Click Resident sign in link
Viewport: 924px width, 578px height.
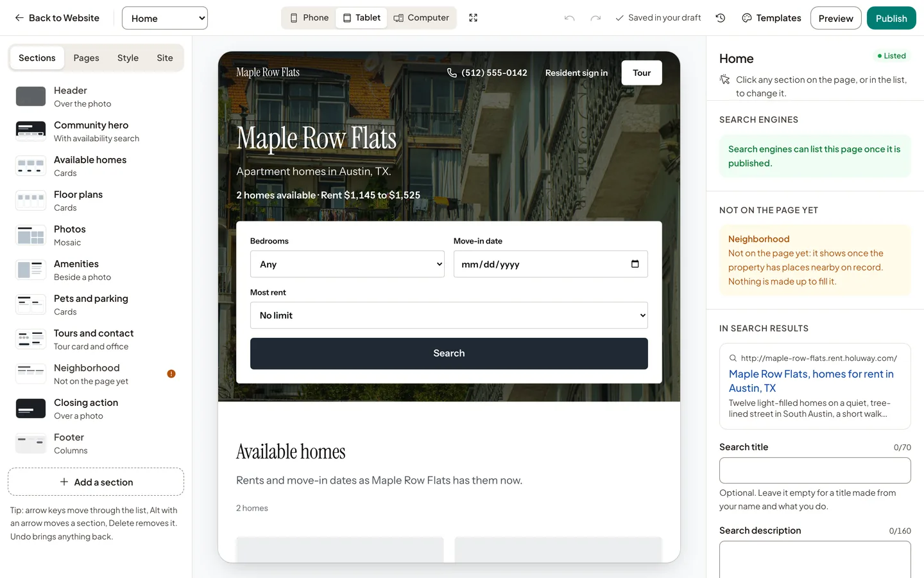pos(576,73)
